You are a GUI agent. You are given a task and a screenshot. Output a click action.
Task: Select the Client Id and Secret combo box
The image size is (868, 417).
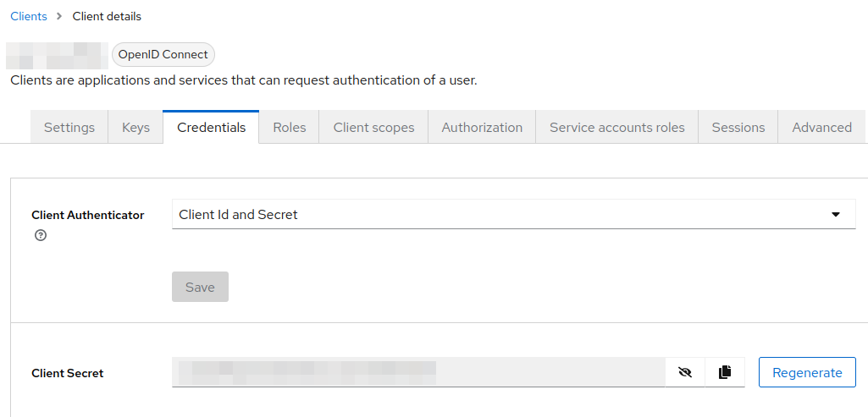click(x=514, y=214)
